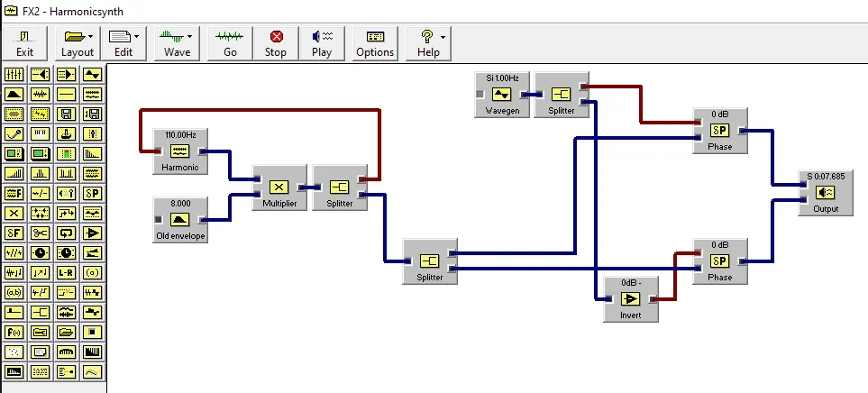
Task: Click the Go toolbar button
Action: [230, 43]
